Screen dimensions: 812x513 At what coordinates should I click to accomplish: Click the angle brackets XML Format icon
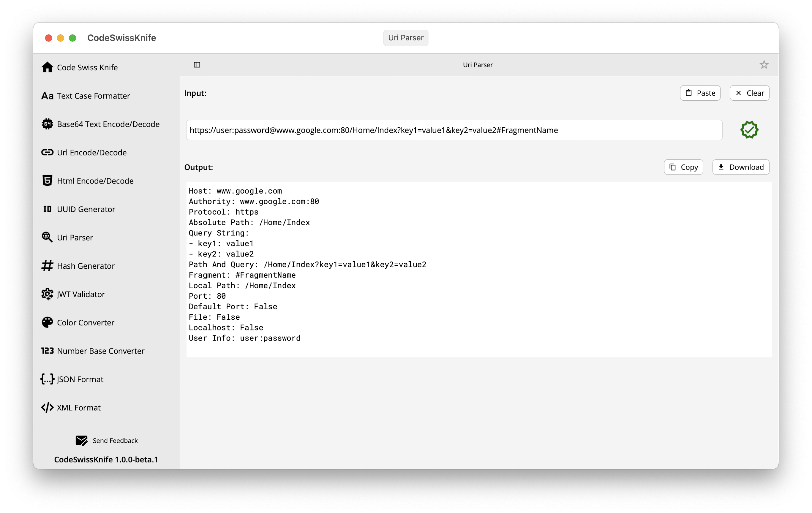pyautogui.click(x=47, y=408)
